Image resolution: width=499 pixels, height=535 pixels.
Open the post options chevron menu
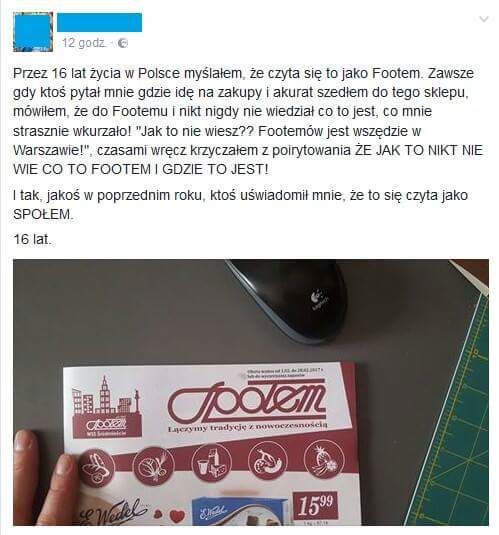(x=484, y=19)
